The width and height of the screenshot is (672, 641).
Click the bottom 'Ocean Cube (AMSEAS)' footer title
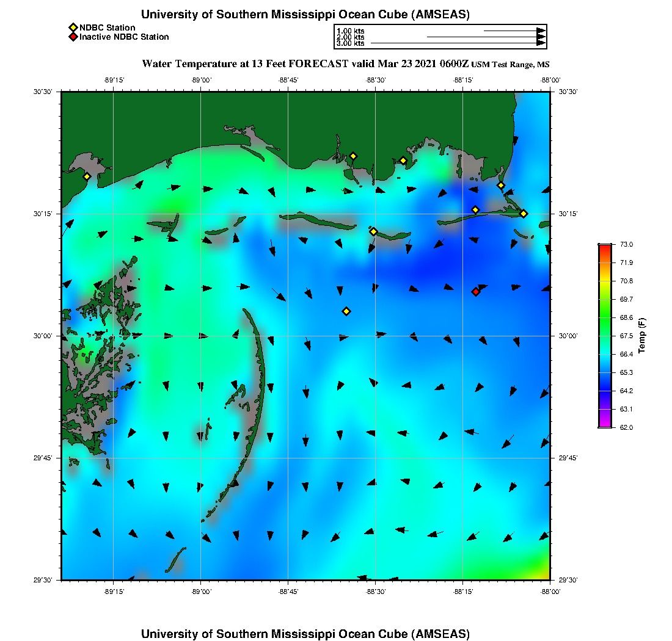pyautogui.click(x=305, y=634)
